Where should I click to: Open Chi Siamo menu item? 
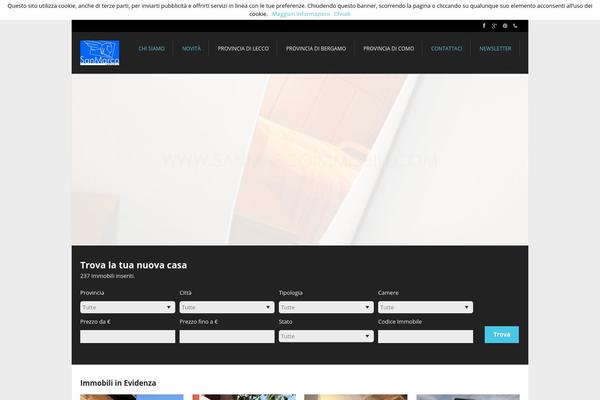coord(152,49)
